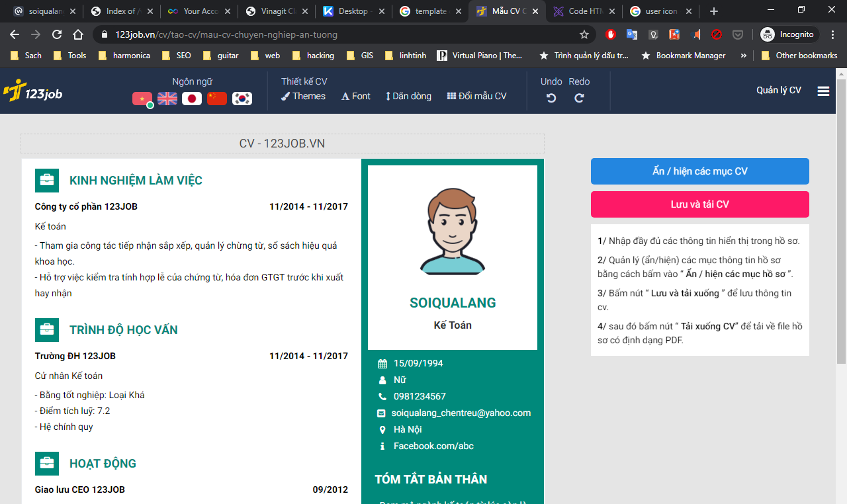Click the Lưu và tải CV button
The width and height of the screenshot is (847, 504).
tap(699, 204)
